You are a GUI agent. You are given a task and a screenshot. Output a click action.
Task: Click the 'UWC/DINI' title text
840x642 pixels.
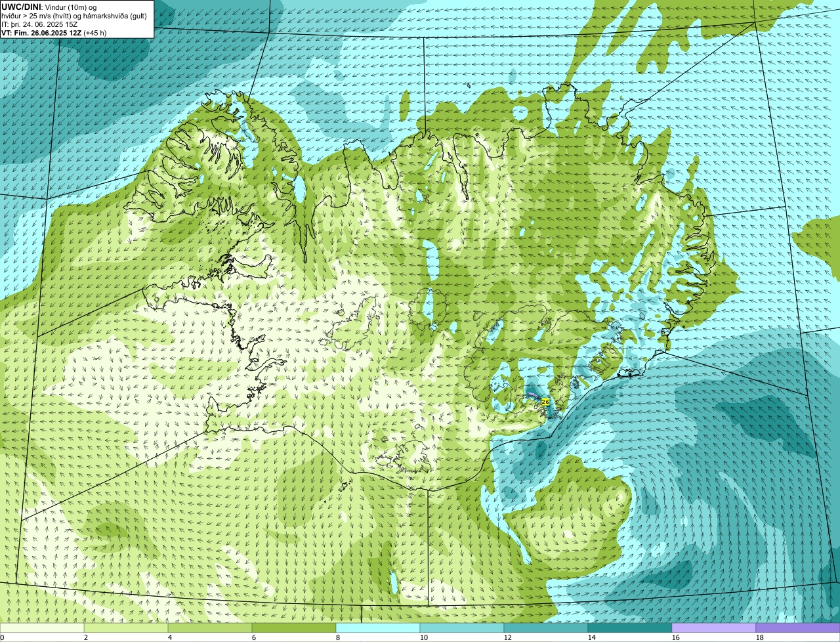[22, 7]
